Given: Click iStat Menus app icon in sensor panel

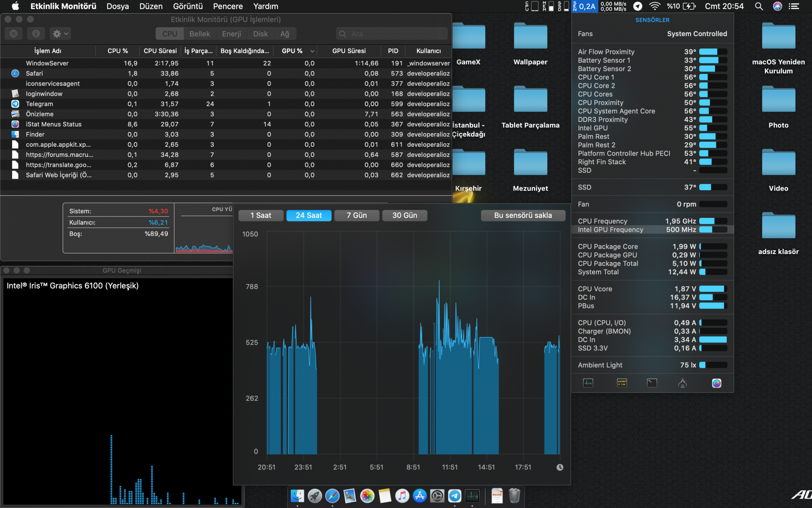Looking at the screenshot, I should click(x=717, y=383).
